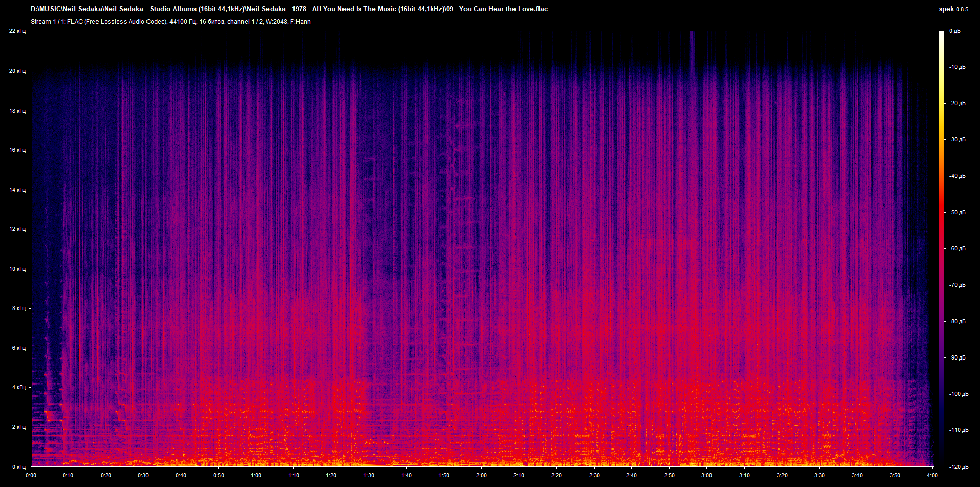Image resolution: width=980 pixels, height=487 pixels.
Task: Click the '16 кГц' frequency axis label
Action: tap(17, 150)
